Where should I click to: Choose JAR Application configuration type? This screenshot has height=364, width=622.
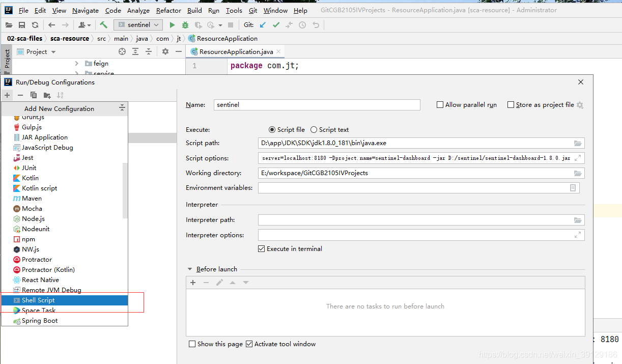click(x=65, y=137)
